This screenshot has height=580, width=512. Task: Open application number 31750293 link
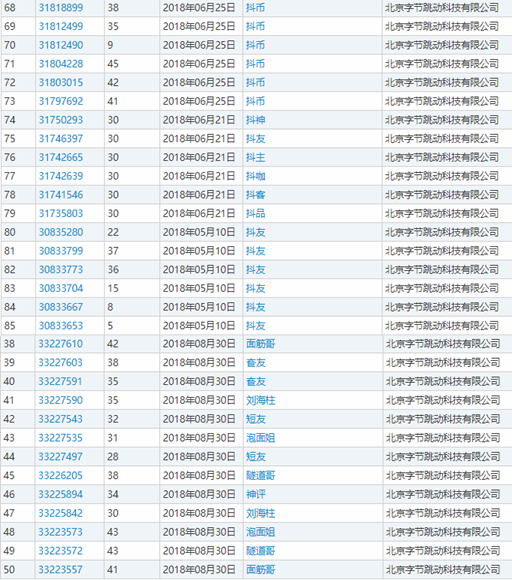pos(61,120)
